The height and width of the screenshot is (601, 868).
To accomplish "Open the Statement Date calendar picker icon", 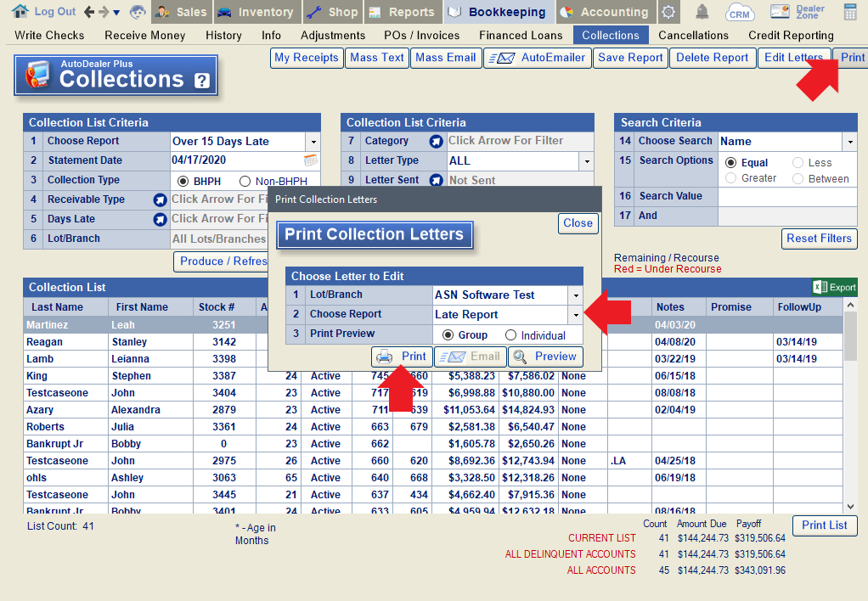I will (311, 160).
